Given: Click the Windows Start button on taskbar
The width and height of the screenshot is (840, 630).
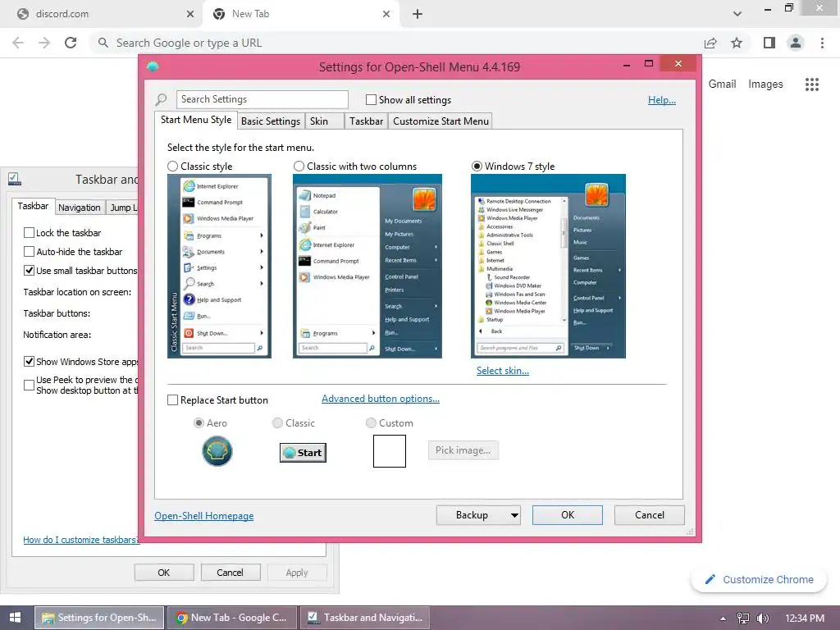Looking at the screenshot, I should pyautogui.click(x=15, y=618).
